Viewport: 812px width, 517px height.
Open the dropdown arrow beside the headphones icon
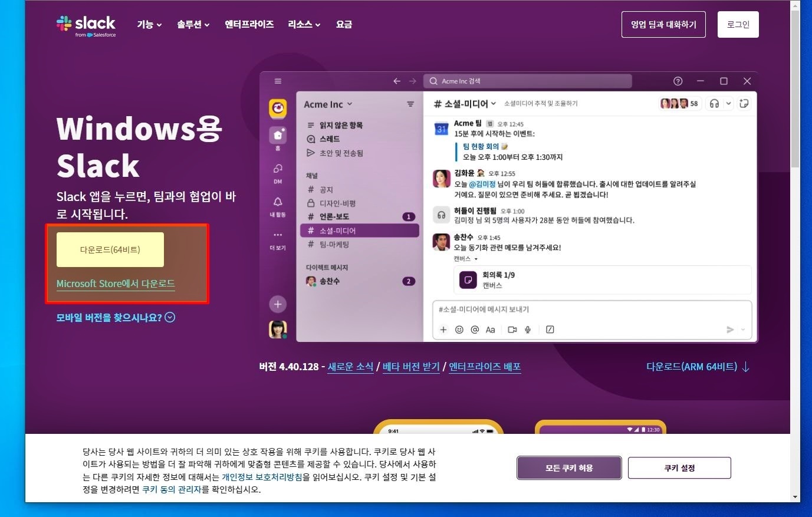coord(728,104)
